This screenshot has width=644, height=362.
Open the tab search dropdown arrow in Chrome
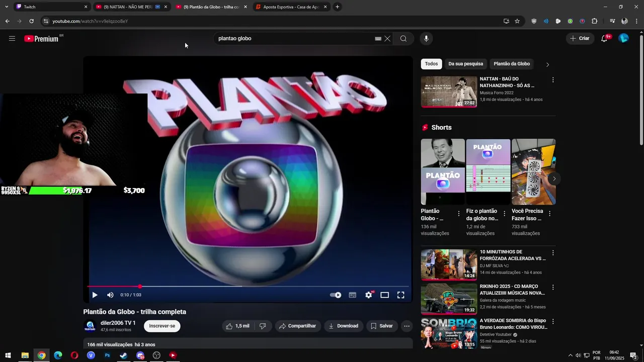point(6,7)
